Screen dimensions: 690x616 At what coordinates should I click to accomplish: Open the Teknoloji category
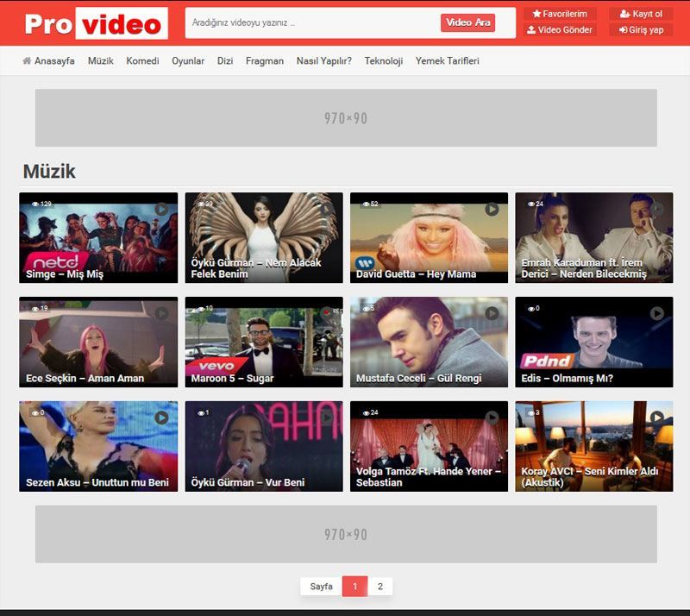383,60
